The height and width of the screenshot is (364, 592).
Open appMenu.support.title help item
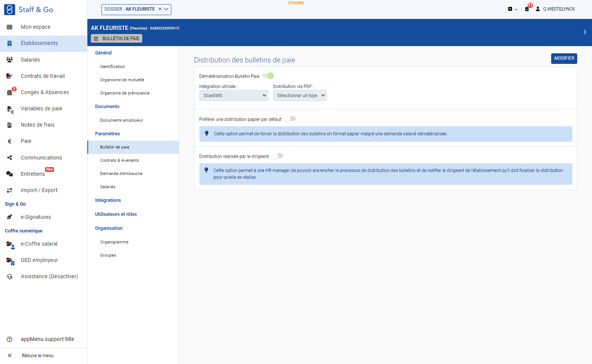pos(44,339)
